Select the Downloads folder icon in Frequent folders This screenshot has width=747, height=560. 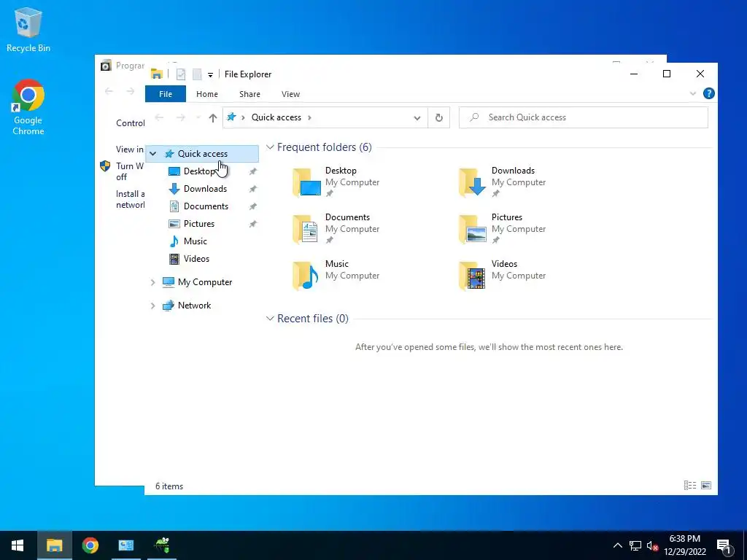[x=472, y=182]
